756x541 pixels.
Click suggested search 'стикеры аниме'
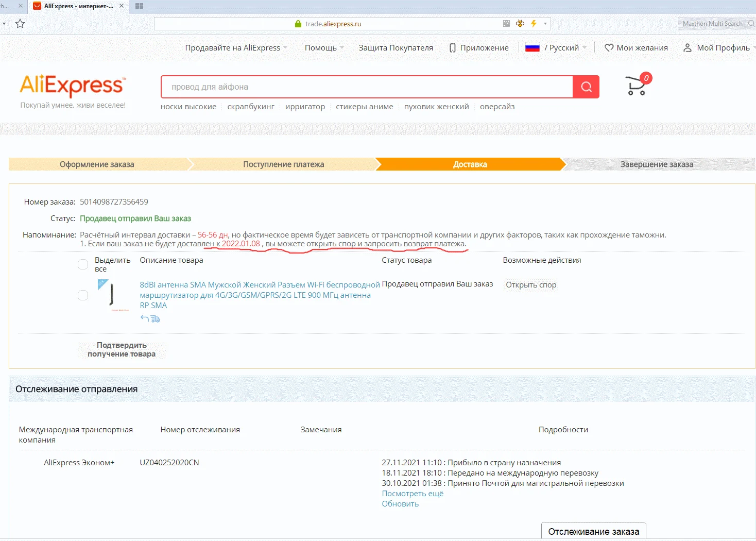point(365,107)
